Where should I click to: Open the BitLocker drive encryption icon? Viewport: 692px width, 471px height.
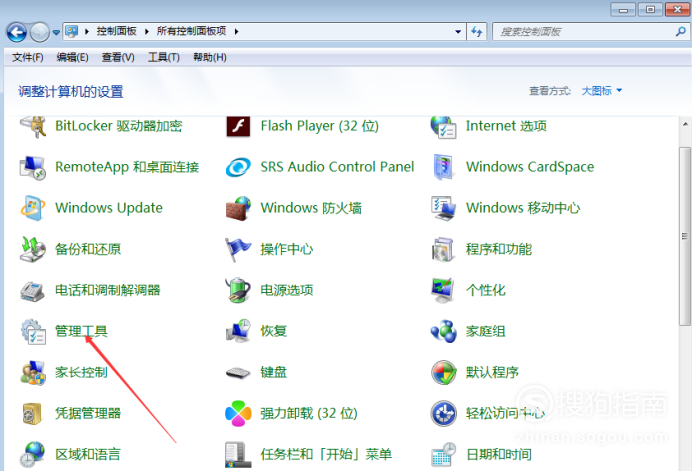(x=33, y=127)
